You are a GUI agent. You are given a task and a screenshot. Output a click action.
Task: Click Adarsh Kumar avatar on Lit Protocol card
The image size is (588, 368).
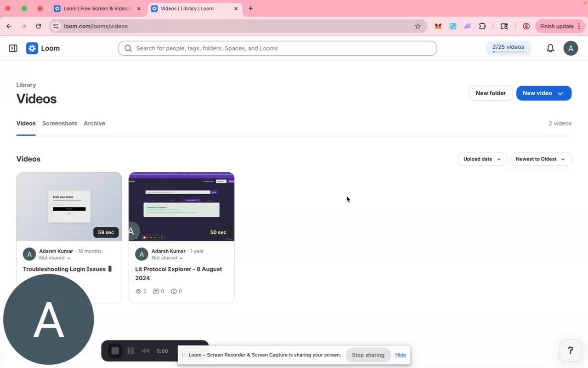tap(141, 254)
